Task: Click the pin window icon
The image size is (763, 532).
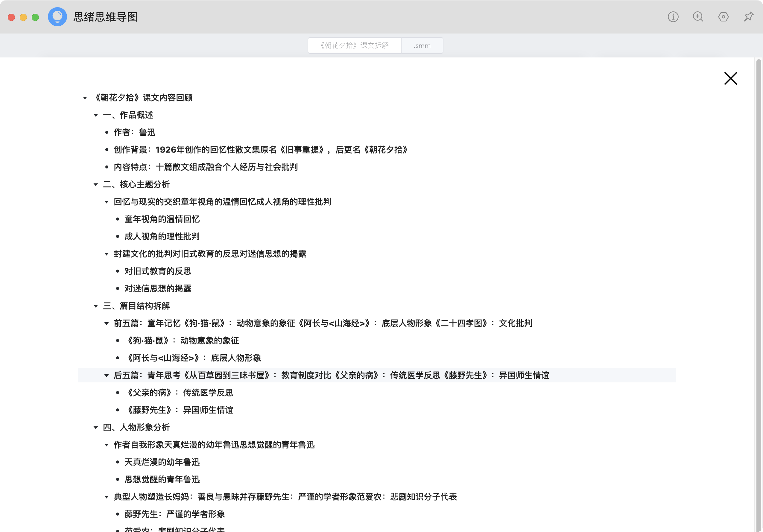Action: [748, 17]
